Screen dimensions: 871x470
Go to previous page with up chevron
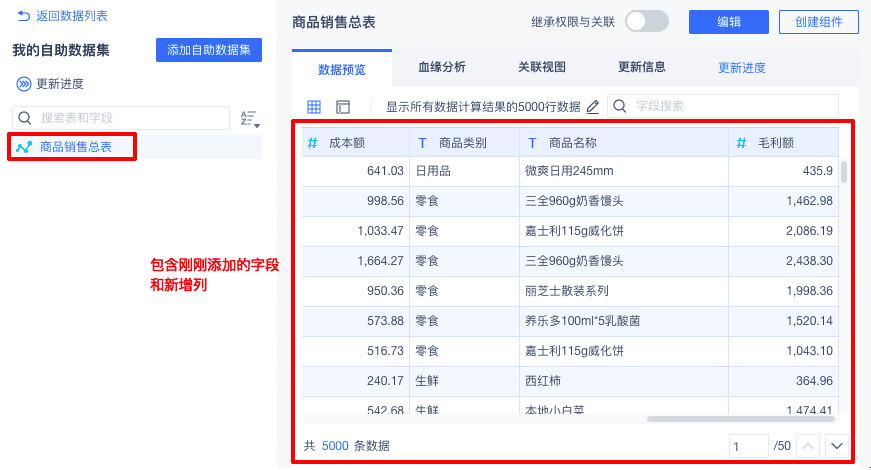coord(808,446)
